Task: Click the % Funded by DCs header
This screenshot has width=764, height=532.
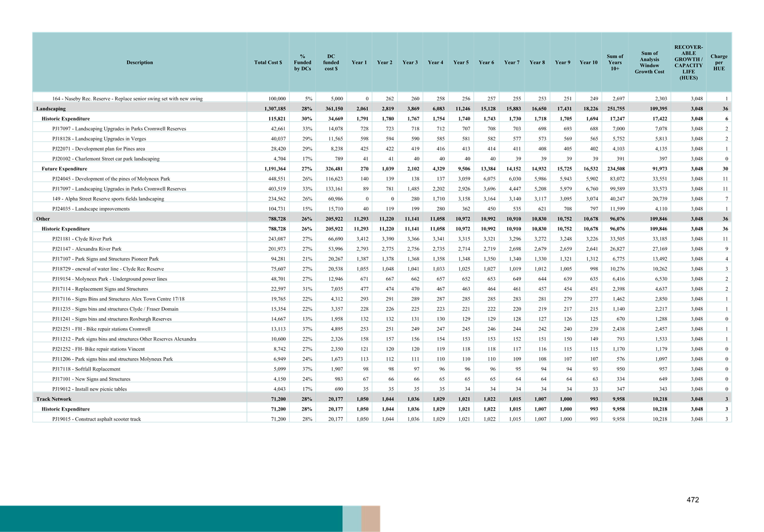Action: pyautogui.click(x=302, y=62)
